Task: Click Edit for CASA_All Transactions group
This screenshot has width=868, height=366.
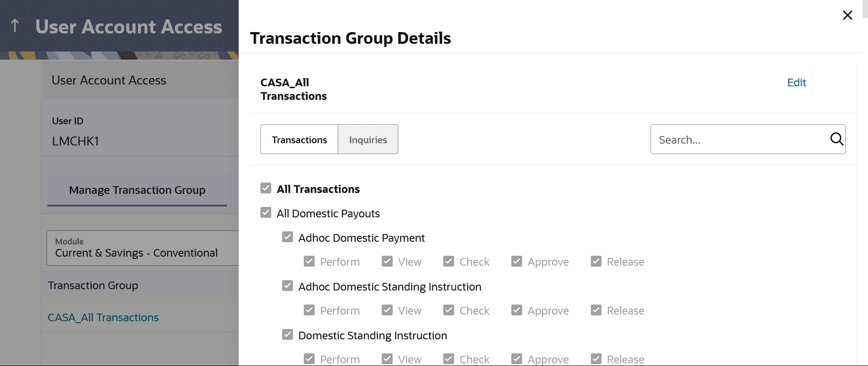Action: pyautogui.click(x=796, y=83)
